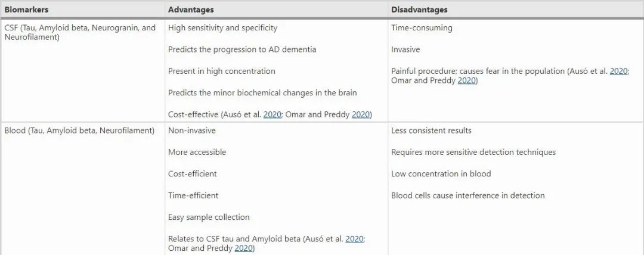Viewport: 644px width, 255px height.
Task: Open Omar and Preddy 2020 link in CSF disadvantages
Action: 467,80
